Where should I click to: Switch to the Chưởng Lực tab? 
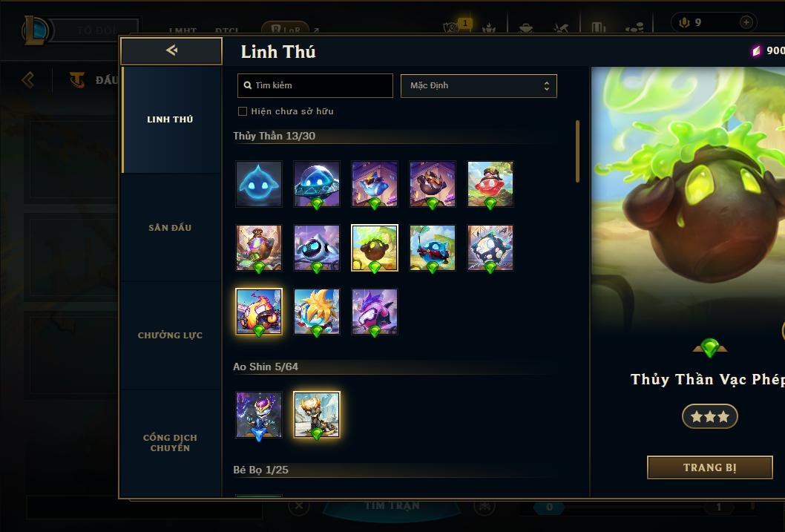point(171,335)
